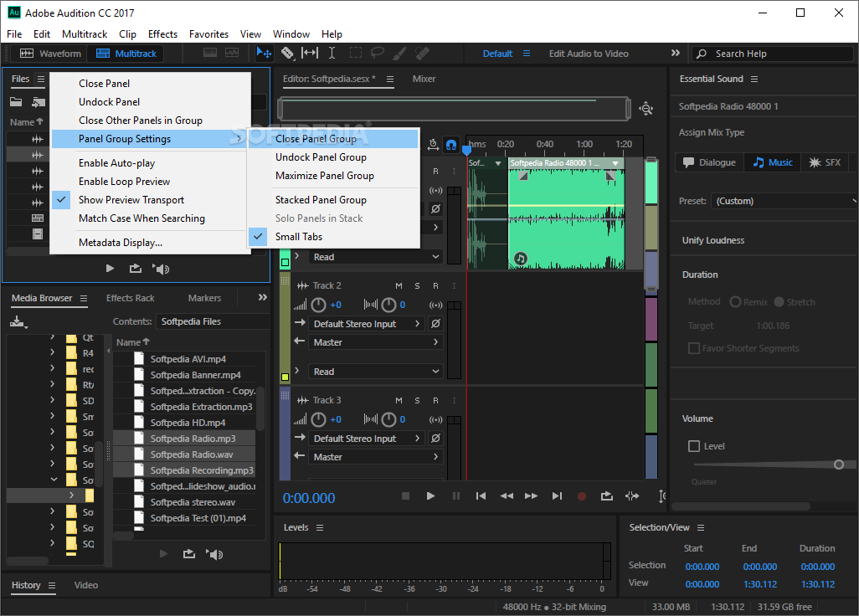Mute Track 2
The image size is (859, 616).
pyautogui.click(x=399, y=286)
